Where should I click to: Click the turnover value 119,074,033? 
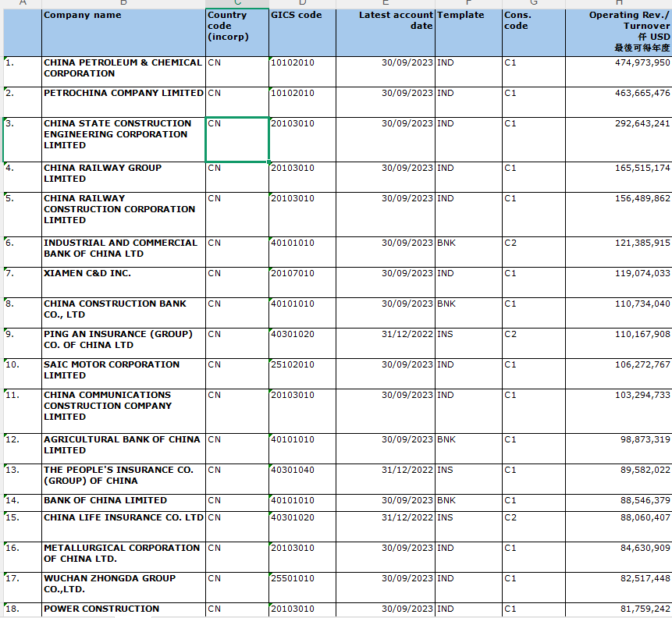coord(618,274)
